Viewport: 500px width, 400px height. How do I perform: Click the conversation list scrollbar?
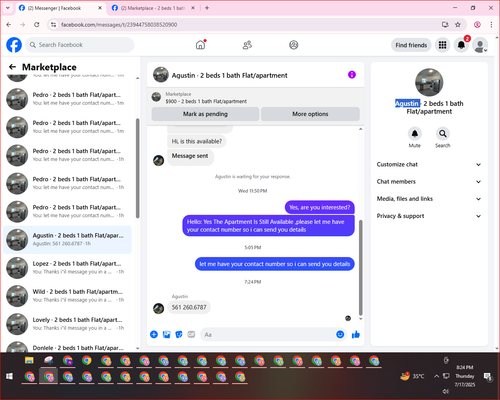(x=138, y=168)
